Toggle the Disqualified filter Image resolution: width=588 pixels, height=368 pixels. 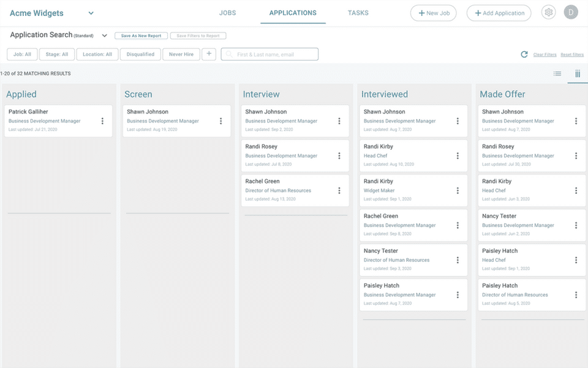(x=140, y=54)
